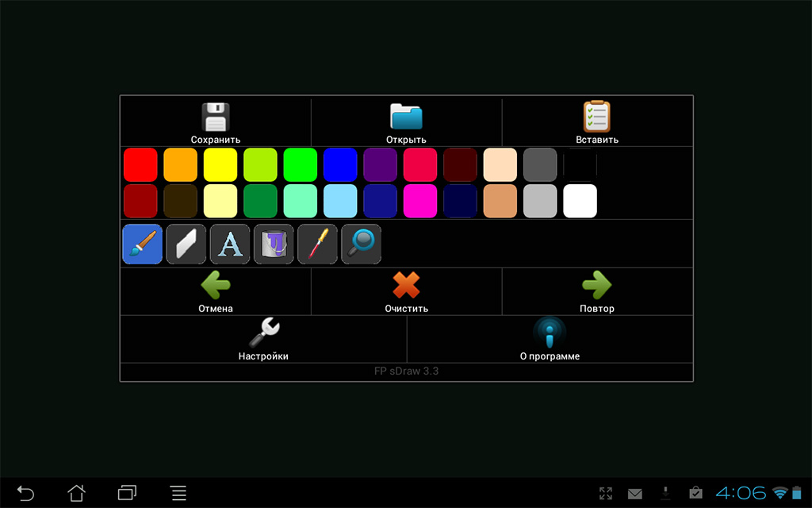Pick the black color swatch
Image resolution: width=812 pixels, height=508 pixels.
pyautogui.click(x=580, y=165)
